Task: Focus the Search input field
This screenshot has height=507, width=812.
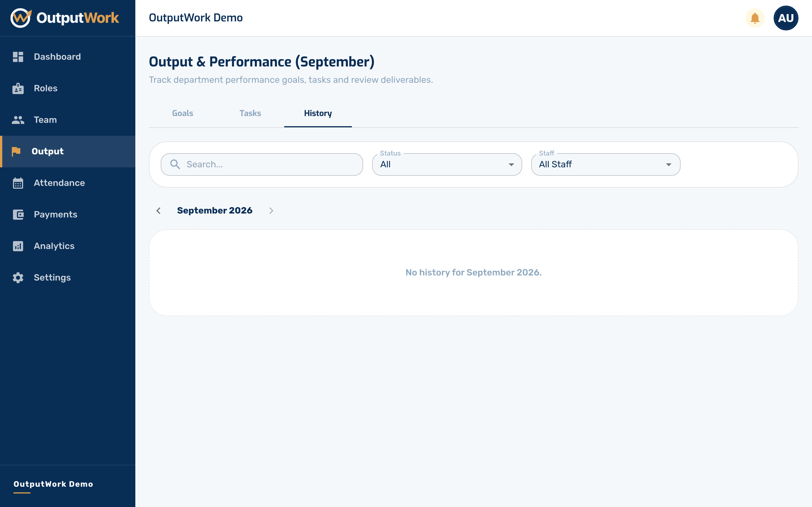Action: [x=262, y=164]
